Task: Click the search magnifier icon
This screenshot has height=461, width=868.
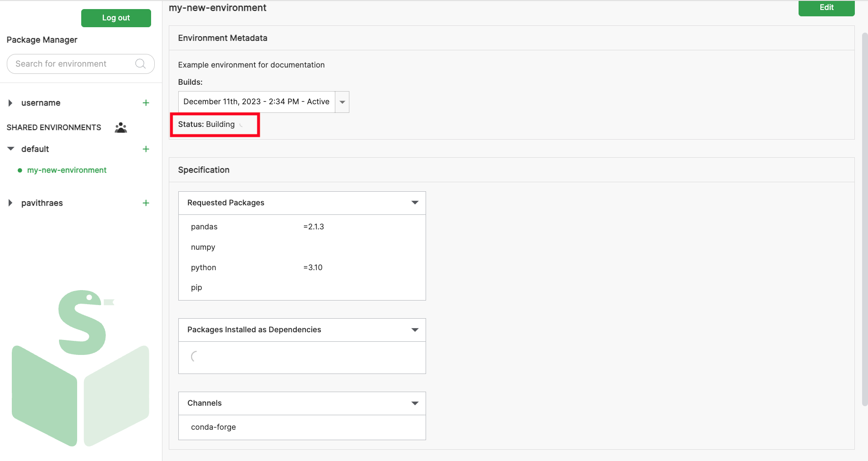Action: tap(141, 64)
